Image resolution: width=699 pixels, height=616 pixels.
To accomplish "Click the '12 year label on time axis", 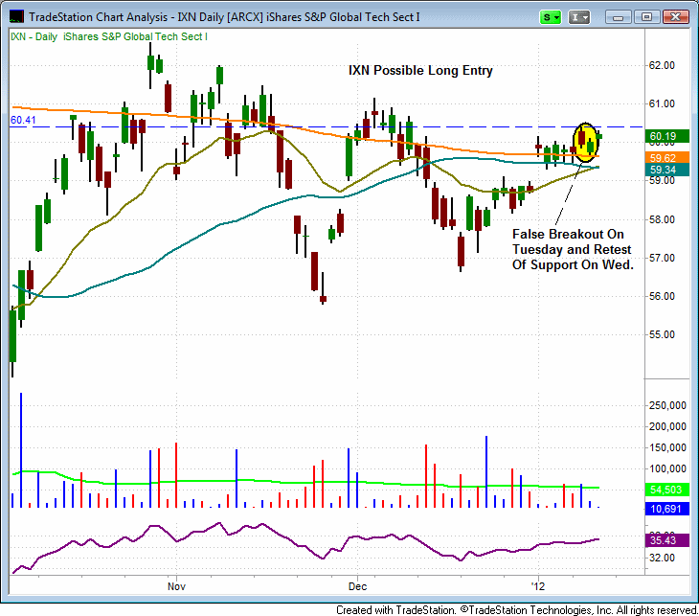I will pyautogui.click(x=538, y=586).
